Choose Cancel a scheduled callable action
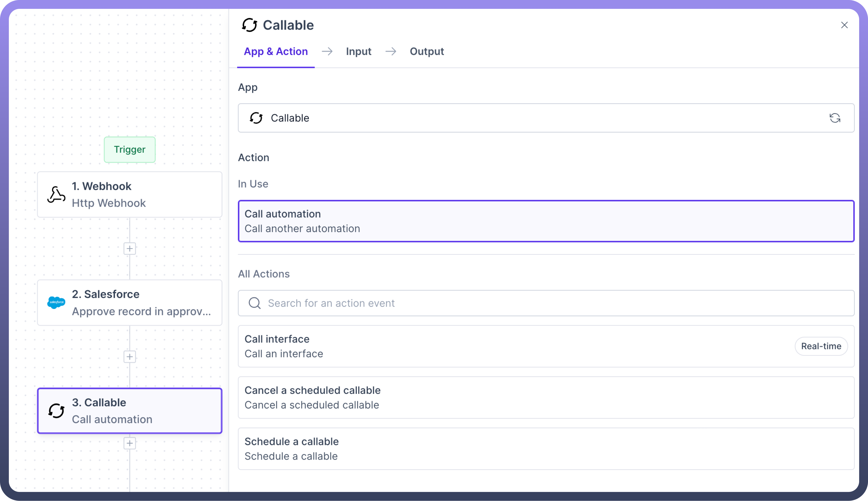This screenshot has width=868, height=501. (x=546, y=397)
